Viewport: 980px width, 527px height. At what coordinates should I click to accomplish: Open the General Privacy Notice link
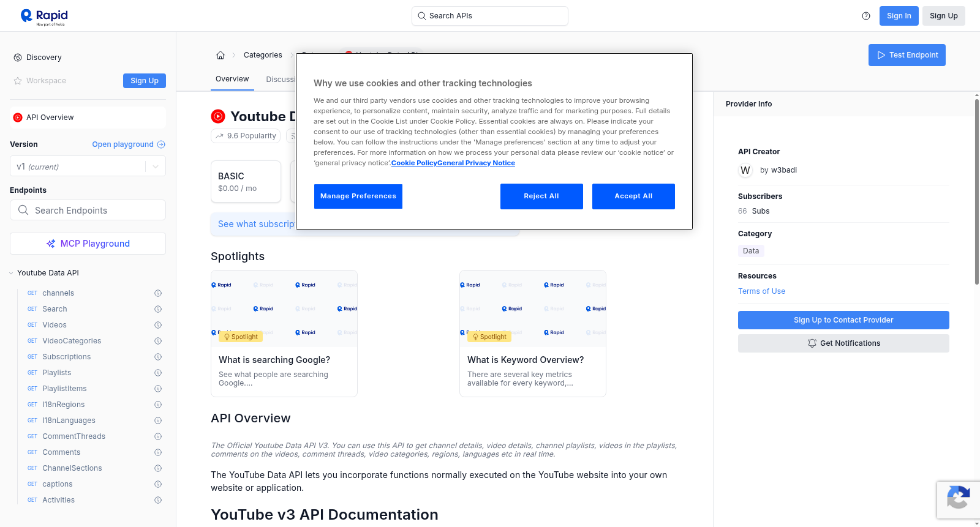476,163
